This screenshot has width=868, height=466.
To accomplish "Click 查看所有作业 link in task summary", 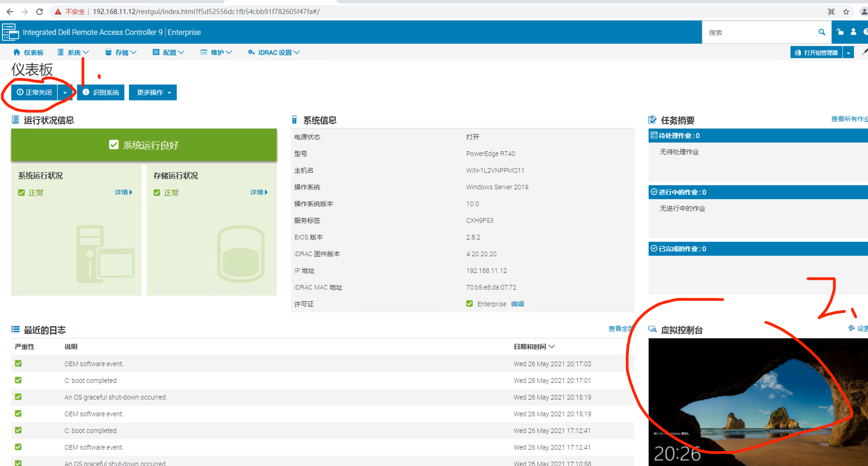I will (x=849, y=119).
